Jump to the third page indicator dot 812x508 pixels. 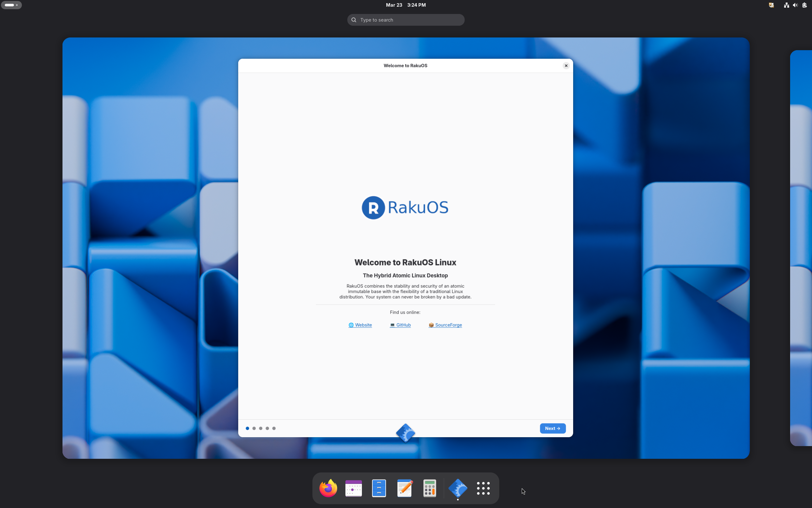(x=261, y=428)
